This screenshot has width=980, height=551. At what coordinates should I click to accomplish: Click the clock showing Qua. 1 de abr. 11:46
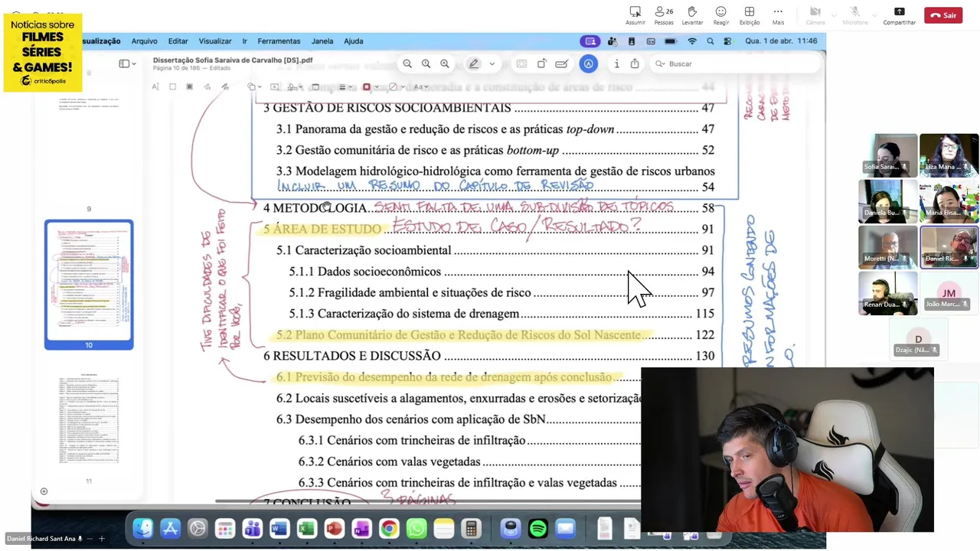tap(781, 41)
